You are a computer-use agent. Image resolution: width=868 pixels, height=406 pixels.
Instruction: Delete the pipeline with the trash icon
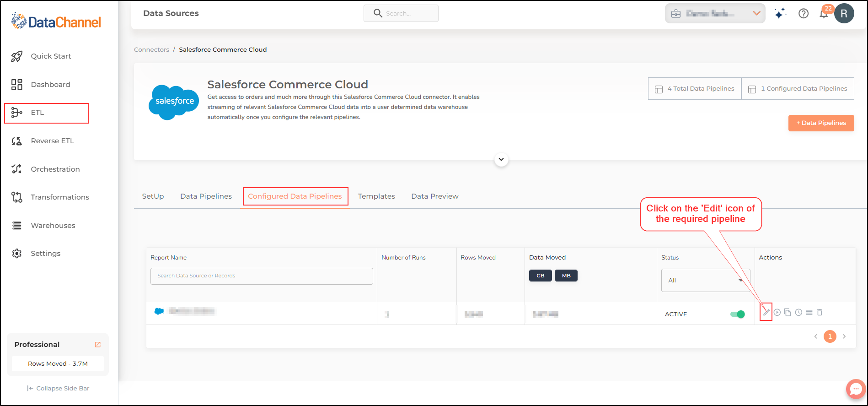click(820, 312)
